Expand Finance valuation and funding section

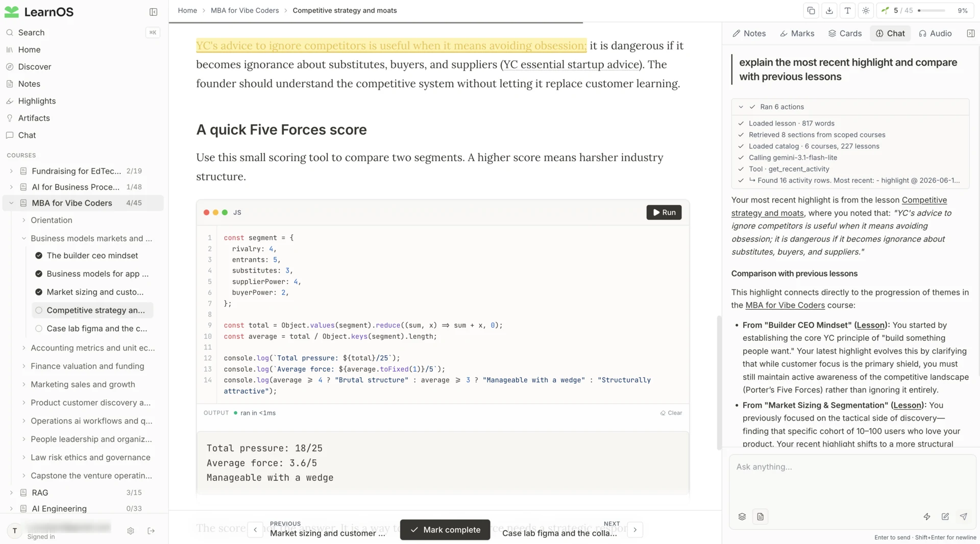23,366
